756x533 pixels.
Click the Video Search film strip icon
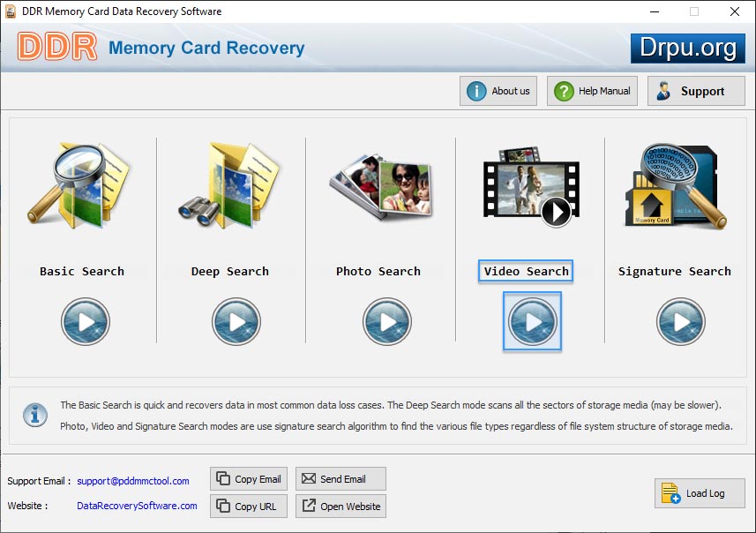531,187
